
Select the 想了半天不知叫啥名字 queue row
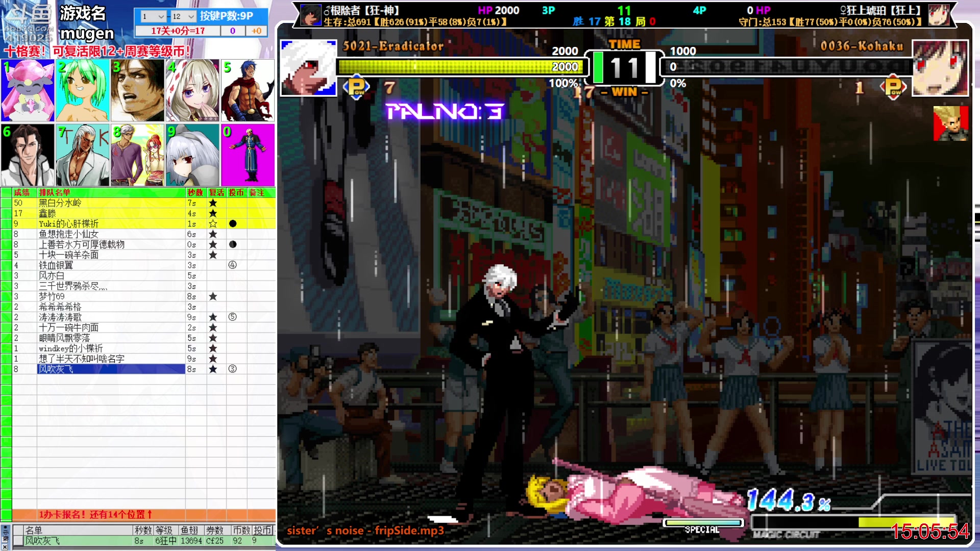111,359
